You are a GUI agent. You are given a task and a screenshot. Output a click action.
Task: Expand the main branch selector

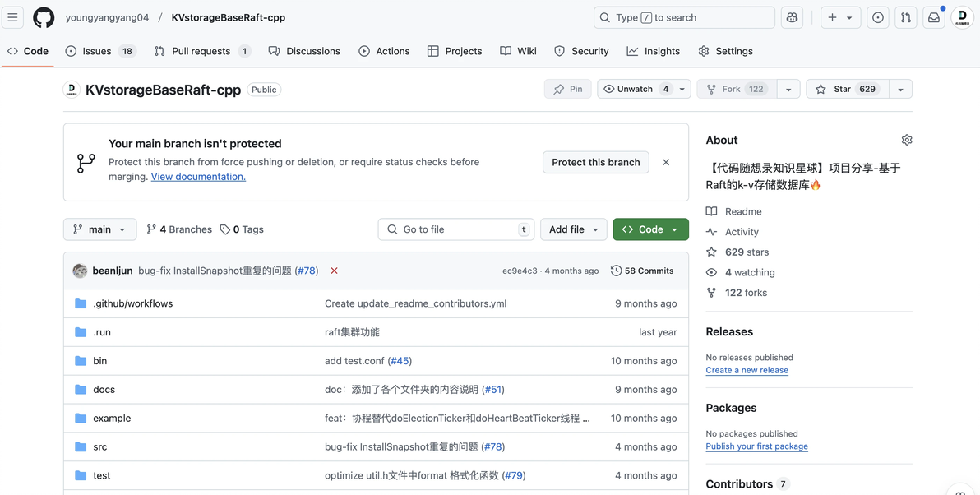(x=99, y=229)
